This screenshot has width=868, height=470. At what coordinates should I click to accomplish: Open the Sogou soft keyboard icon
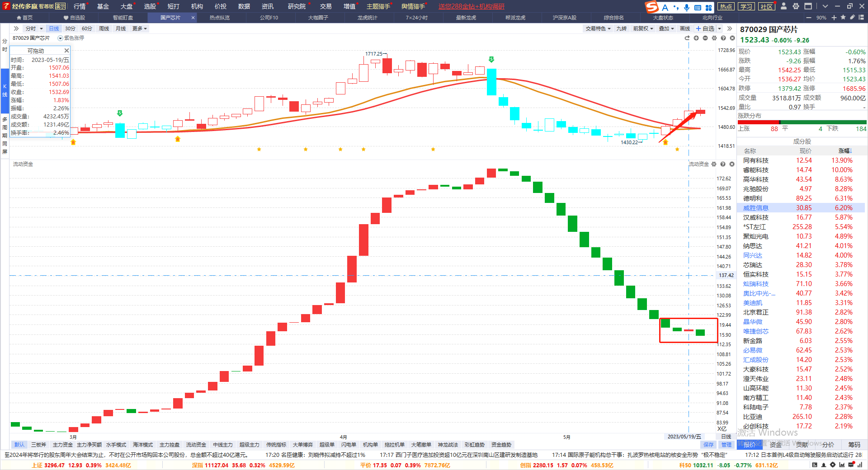tap(698, 7)
